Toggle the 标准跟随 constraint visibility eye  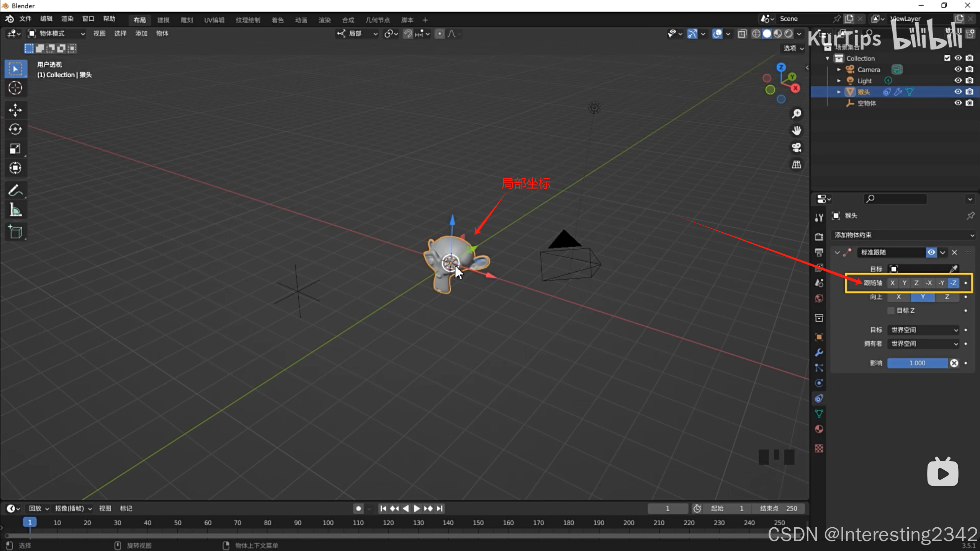(931, 252)
